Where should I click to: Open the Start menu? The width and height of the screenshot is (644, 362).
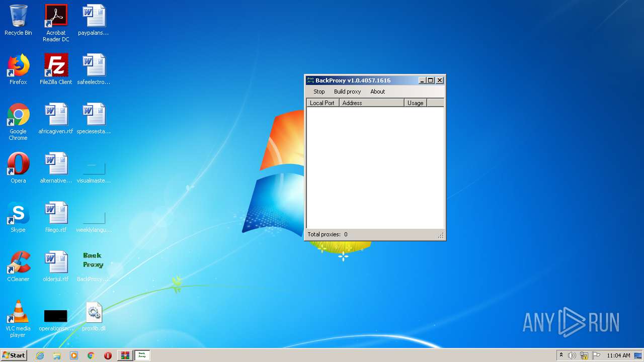[14, 355]
